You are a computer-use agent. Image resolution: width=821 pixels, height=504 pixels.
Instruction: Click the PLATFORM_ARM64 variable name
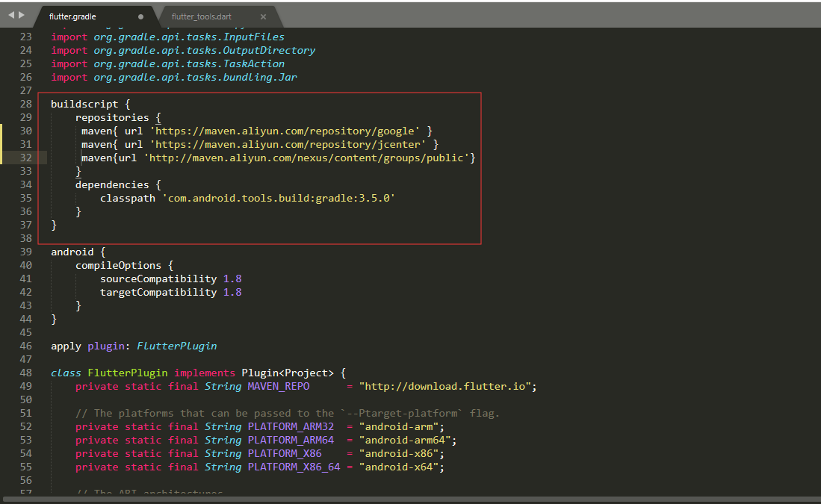point(290,440)
